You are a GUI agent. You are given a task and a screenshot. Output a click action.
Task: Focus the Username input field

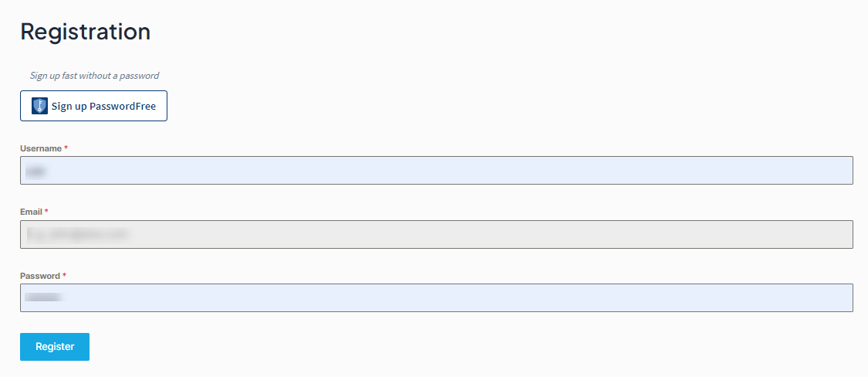click(436, 170)
